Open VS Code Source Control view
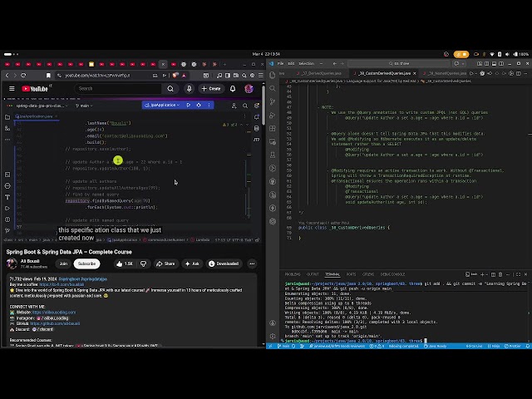Viewport: 532px width, 399px height. 273,101
